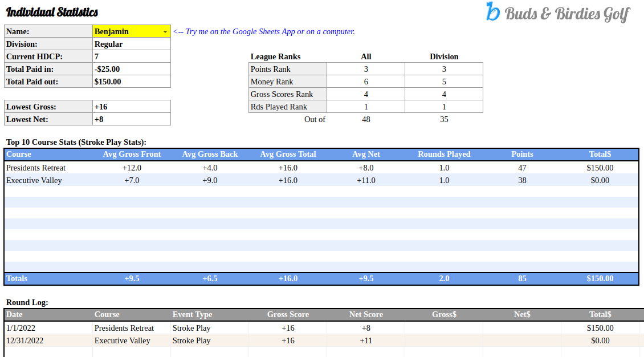Select the Rounds Played column header
The image size is (644, 357).
point(444,154)
